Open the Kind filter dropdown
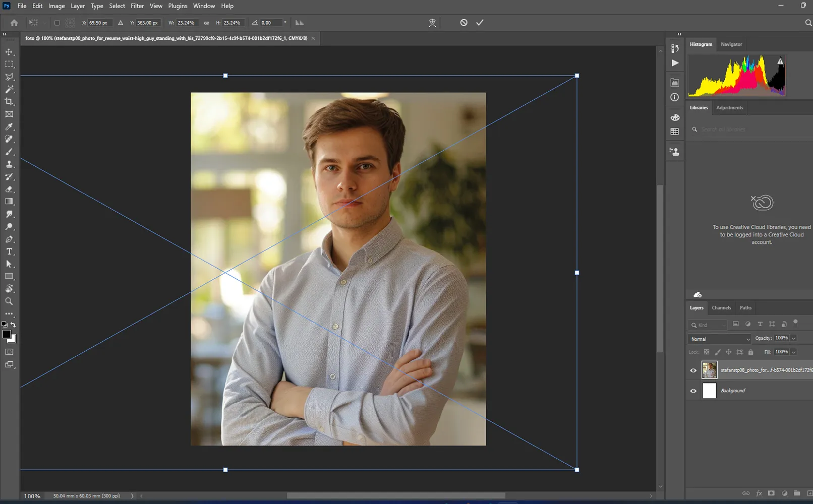Image resolution: width=813 pixels, height=504 pixels. click(708, 325)
